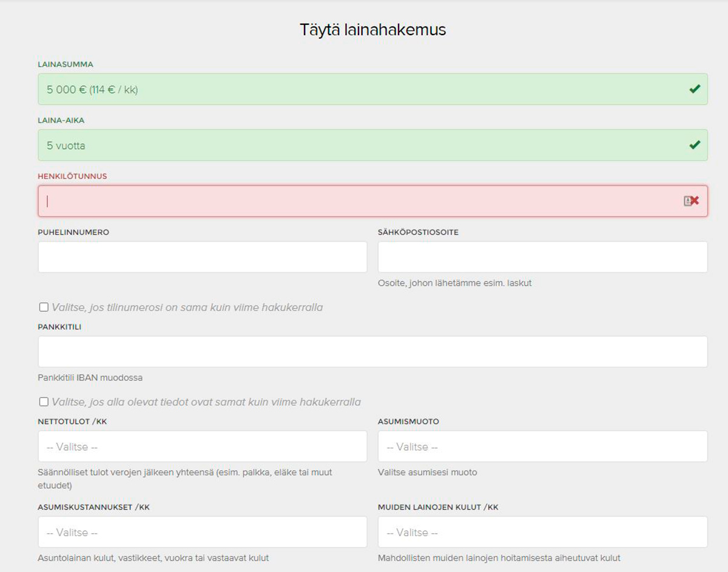
Task: Click the Sähköpostiosoite label text
Action: pyautogui.click(x=418, y=232)
